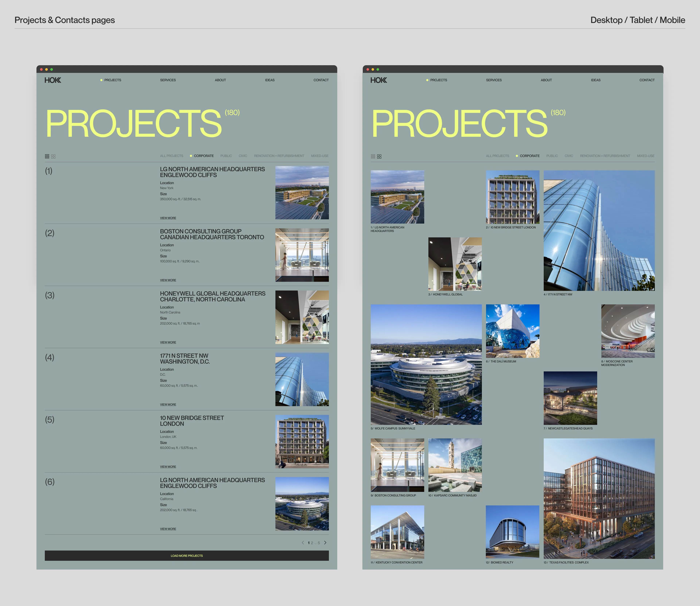Click View More for 10 New Bridge Street row
The width and height of the screenshot is (700, 606).
[168, 467]
